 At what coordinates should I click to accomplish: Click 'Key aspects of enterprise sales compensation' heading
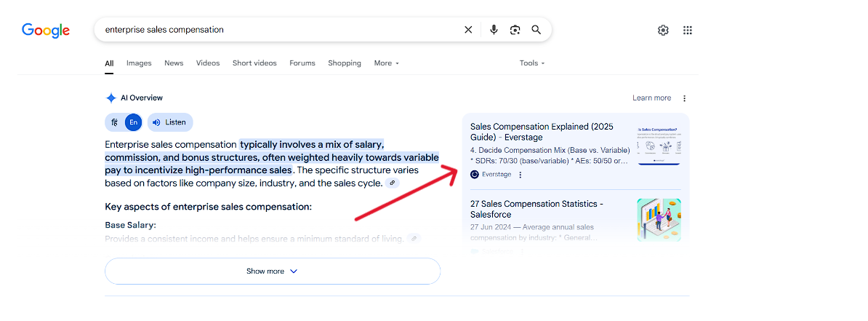click(x=208, y=207)
